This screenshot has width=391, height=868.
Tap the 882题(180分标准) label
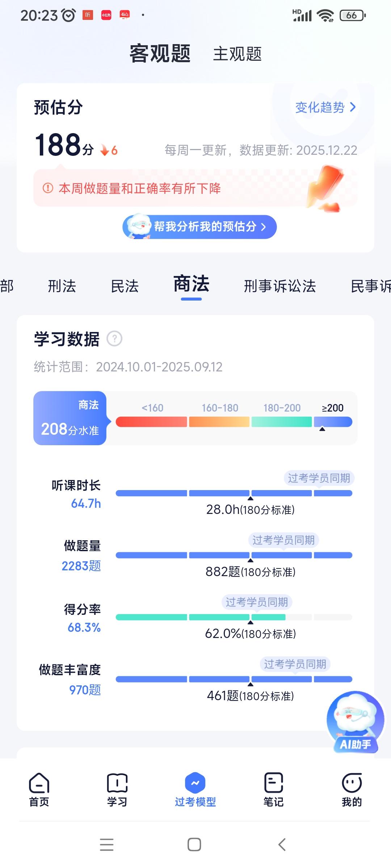point(250,571)
